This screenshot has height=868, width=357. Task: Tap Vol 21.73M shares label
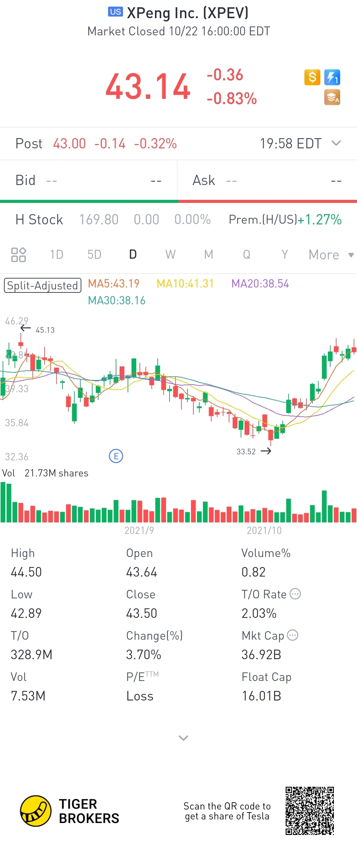click(x=45, y=473)
